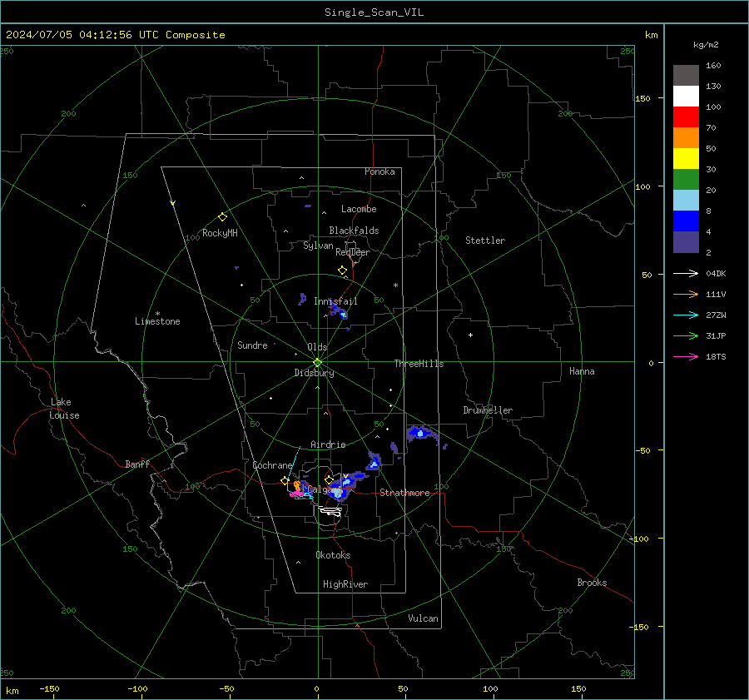Click the Ponoka city label
Viewport: 749px width, 700px height.
pyautogui.click(x=379, y=171)
